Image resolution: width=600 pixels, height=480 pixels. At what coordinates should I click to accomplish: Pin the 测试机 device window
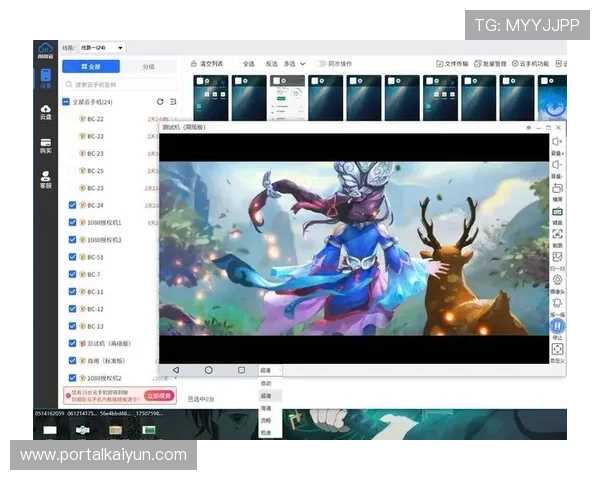point(529,127)
